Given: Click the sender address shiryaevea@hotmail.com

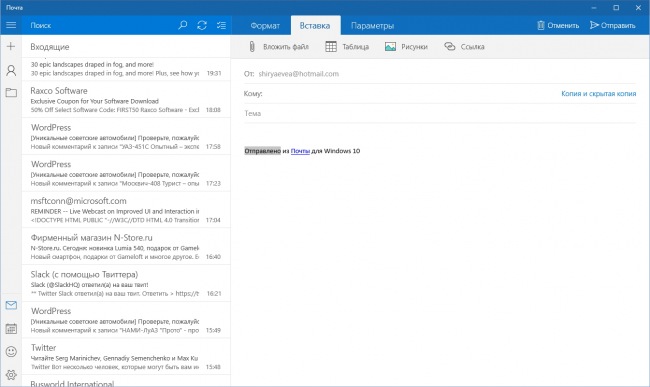Looking at the screenshot, I should pyautogui.click(x=298, y=74).
